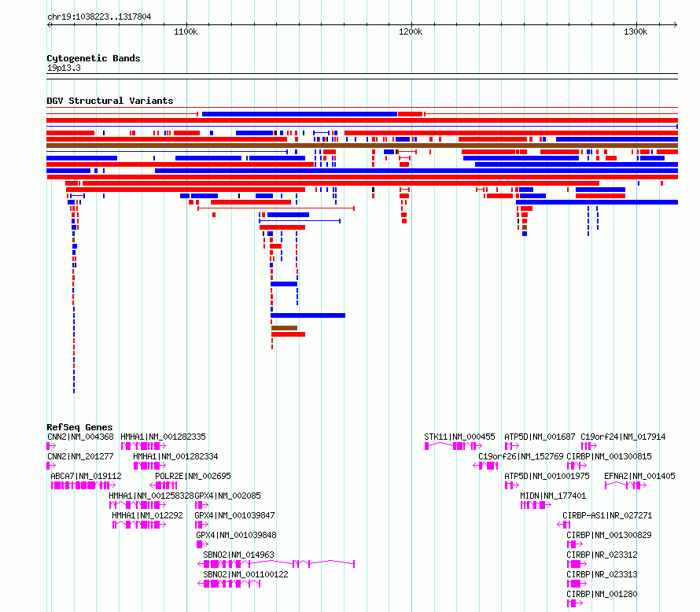Select the SBNO2 NM_014963 transcript glyph
700x612 pixels.
coord(276,564)
